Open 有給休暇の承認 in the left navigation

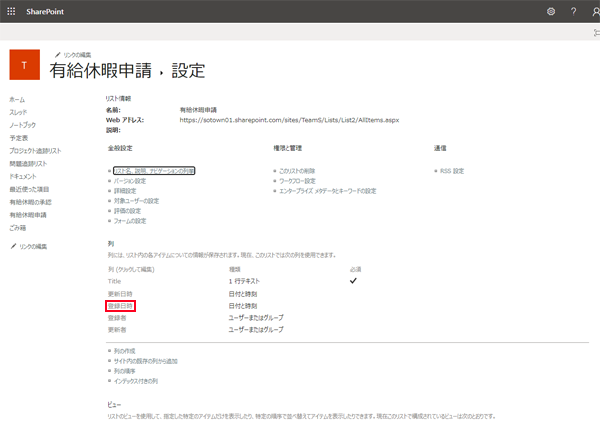point(30,202)
